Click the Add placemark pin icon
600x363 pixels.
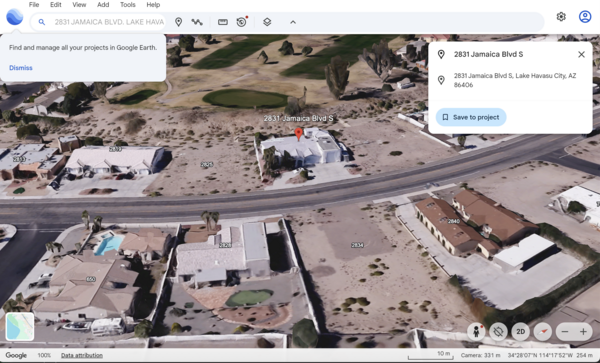point(178,22)
